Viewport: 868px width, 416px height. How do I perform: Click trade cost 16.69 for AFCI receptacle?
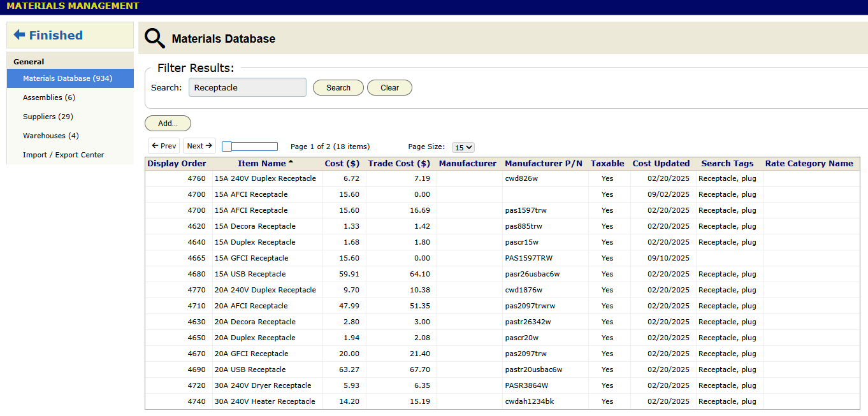[x=420, y=210]
